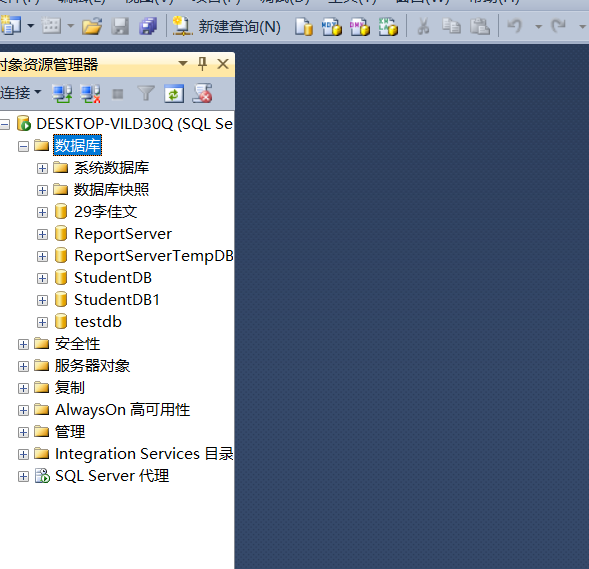Close the Object Explorer panel
This screenshot has height=569, width=589.
click(223, 64)
